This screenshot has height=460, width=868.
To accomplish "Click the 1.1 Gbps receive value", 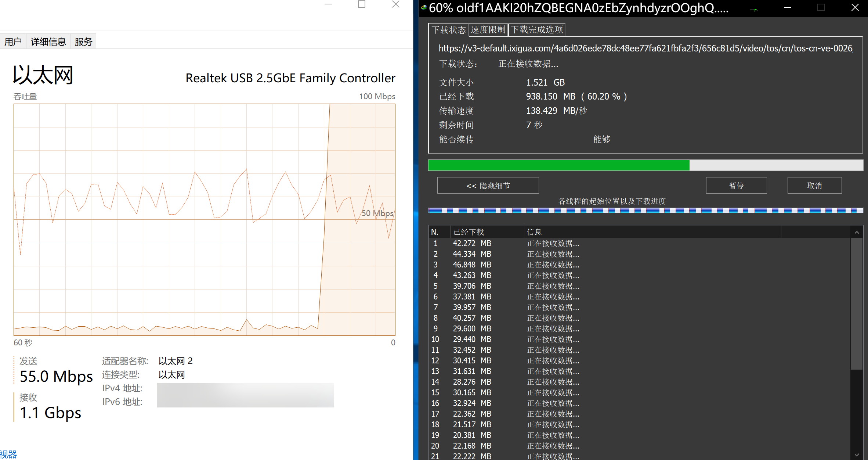I will pyautogui.click(x=50, y=413).
